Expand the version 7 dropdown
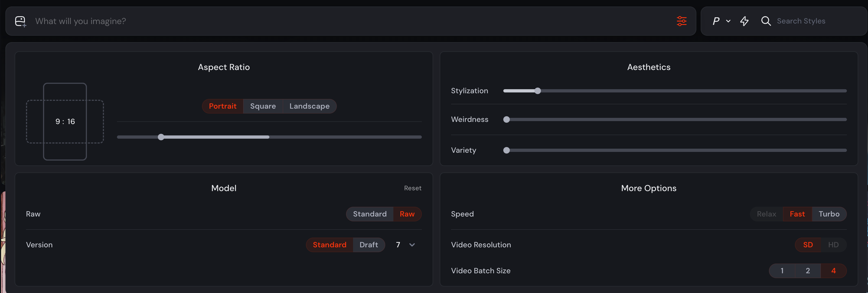Viewport: 868px width, 293px height. (x=412, y=245)
